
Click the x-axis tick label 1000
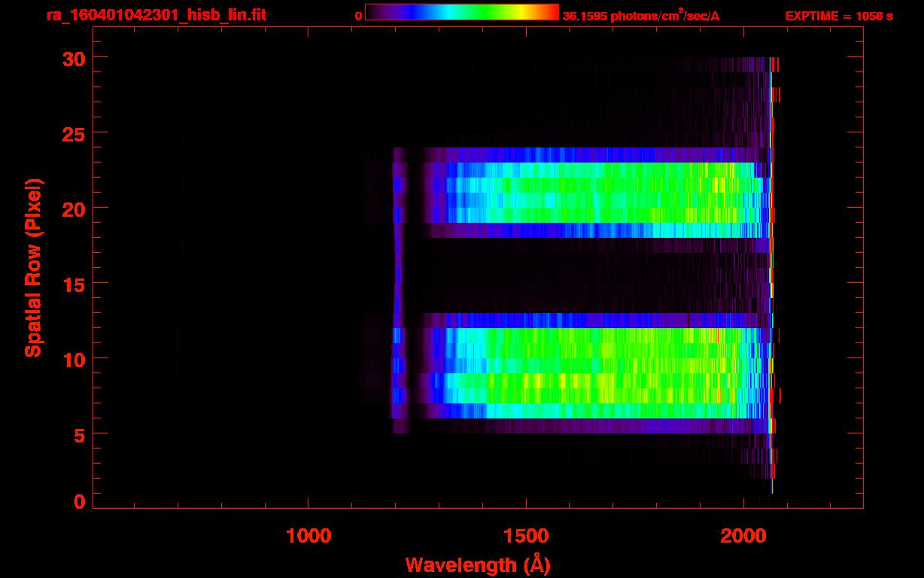coord(309,535)
